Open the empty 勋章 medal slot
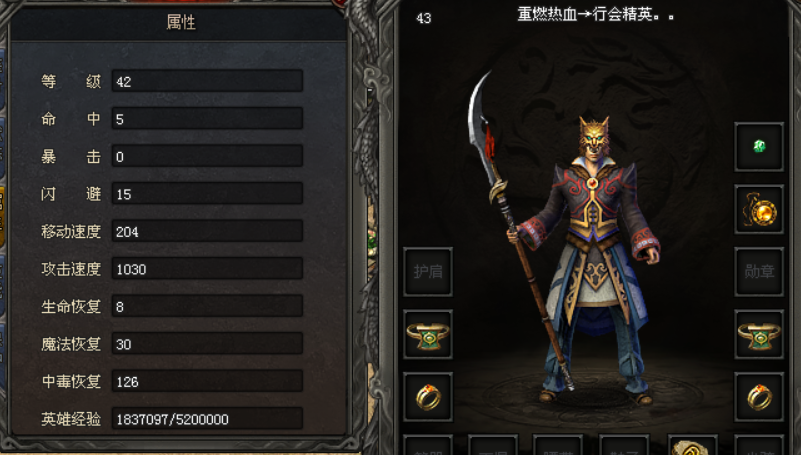The width and height of the screenshot is (801, 455). (x=759, y=272)
